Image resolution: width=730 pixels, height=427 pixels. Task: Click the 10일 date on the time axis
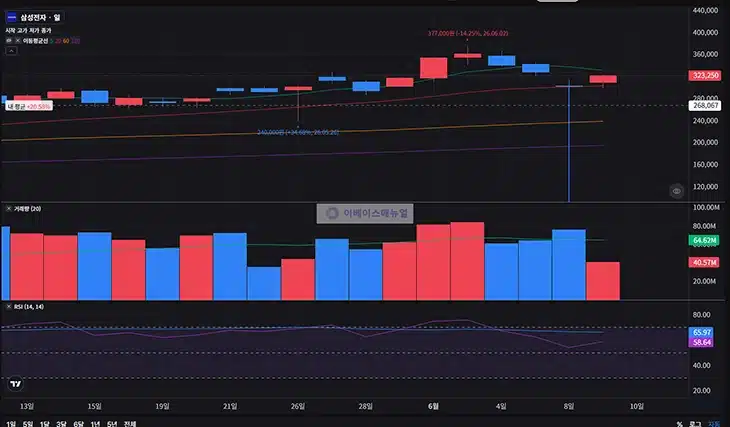pos(637,407)
